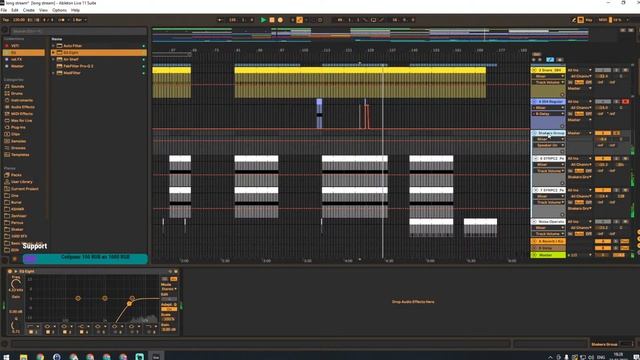The width and height of the screenshot is (640, 360).
Task: Toggle the EQ Eight device activator
Action: pyautogui.click(x=9, y=271)
